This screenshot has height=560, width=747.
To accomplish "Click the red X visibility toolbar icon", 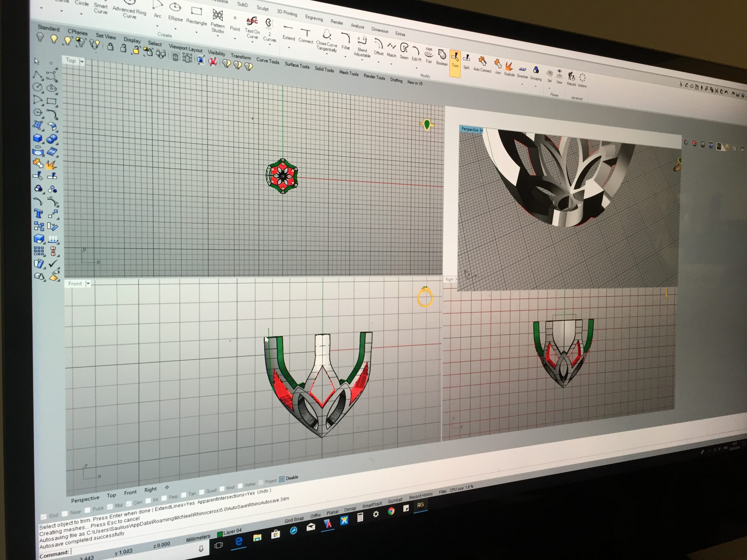I will click(212, 62).
